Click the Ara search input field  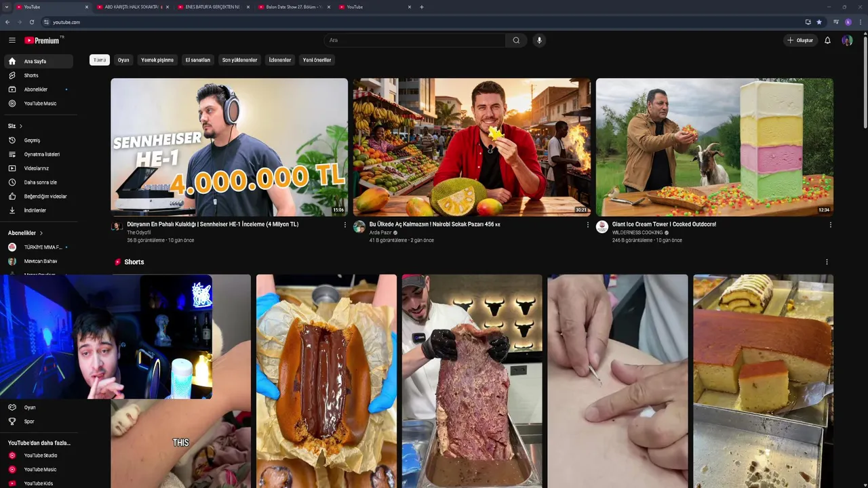pyautogui.click(x=414, y=40)
